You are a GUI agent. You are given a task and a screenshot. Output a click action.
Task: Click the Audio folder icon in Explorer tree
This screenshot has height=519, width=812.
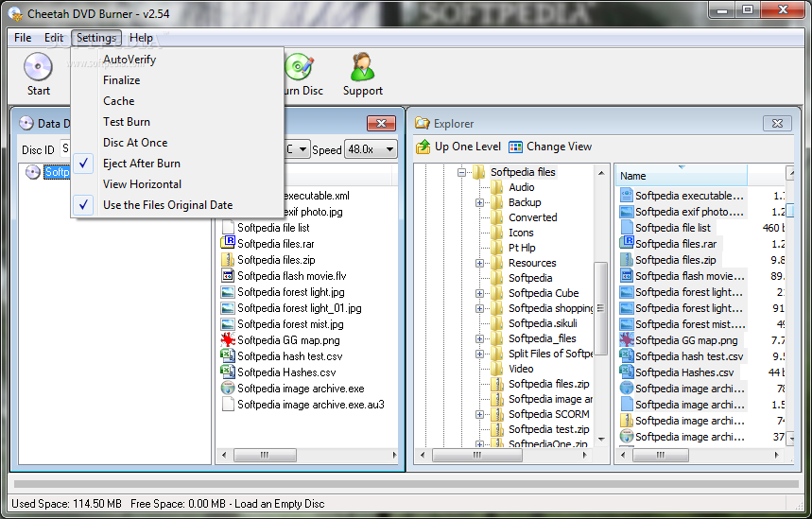click(497, 187)
